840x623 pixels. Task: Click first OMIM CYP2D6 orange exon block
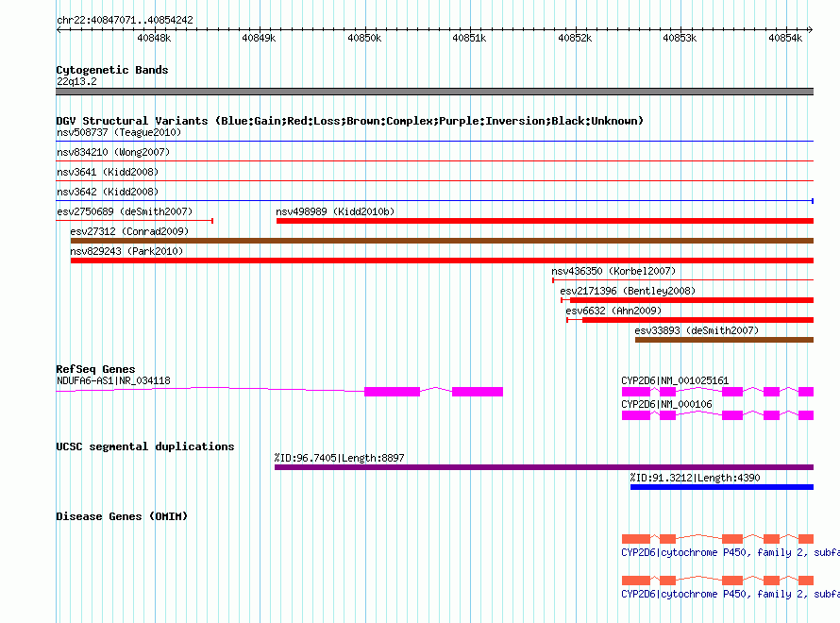(636, 539)
